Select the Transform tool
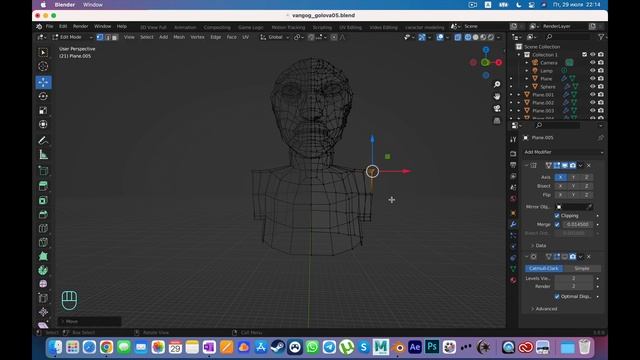The image size is (640, 360). (43, 124)
